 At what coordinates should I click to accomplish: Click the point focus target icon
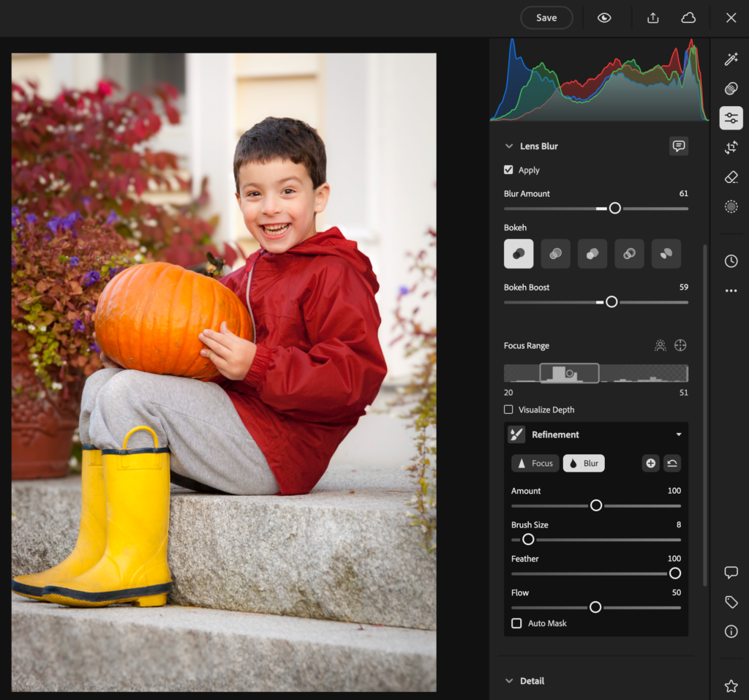680,345
